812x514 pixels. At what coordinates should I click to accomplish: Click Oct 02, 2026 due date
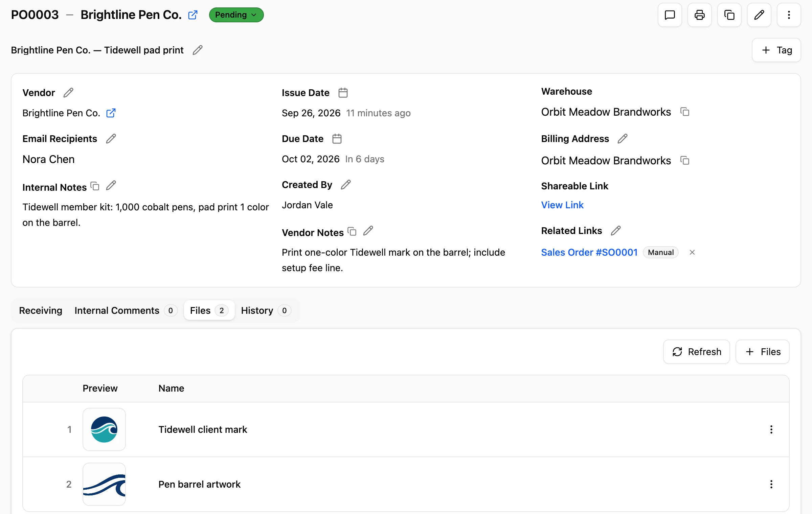311,159
